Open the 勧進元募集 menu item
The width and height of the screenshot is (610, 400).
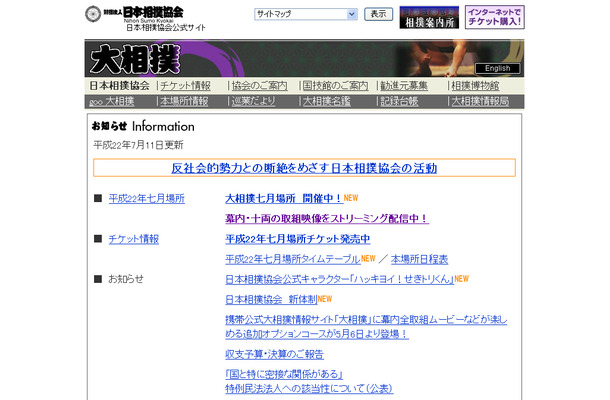[404, 86]
